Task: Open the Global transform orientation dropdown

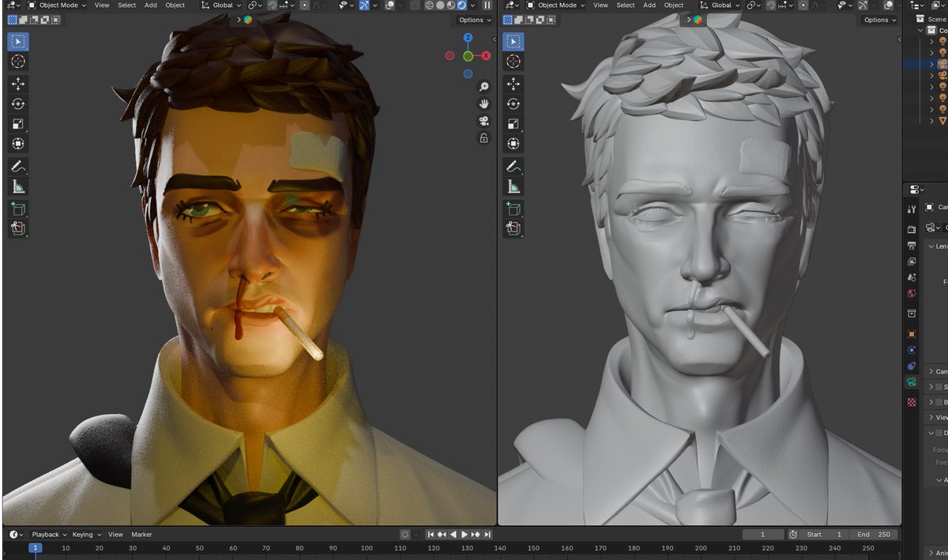Action: (x=228, y=6)
